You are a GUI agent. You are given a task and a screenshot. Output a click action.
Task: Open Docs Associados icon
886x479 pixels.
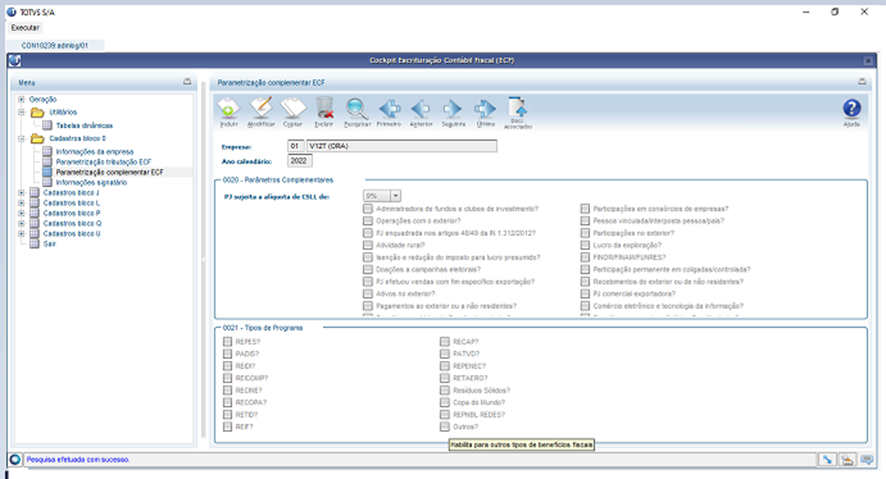pos(518,107)
